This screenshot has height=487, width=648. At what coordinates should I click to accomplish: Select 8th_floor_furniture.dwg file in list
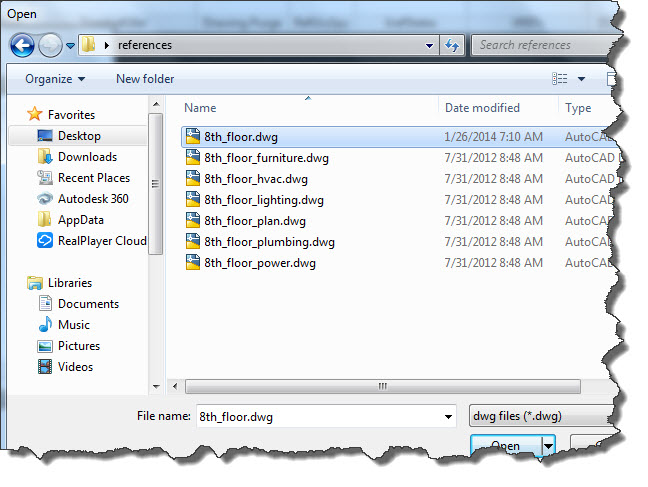tap(266, 158)
